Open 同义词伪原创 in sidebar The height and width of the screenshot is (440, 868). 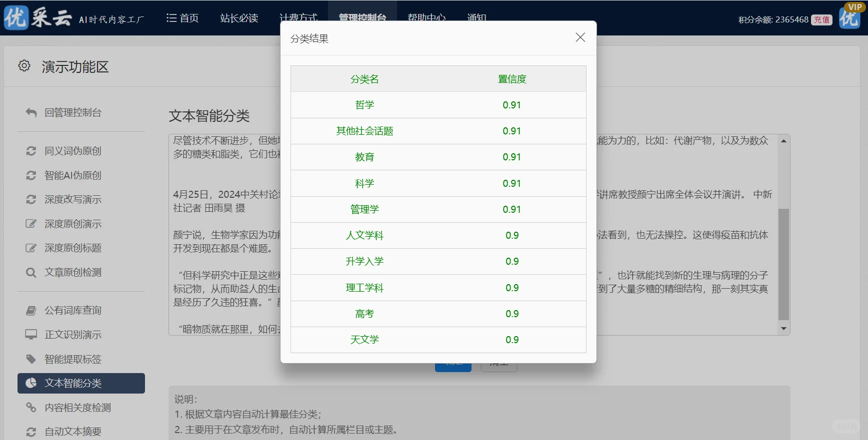(73, 151)
